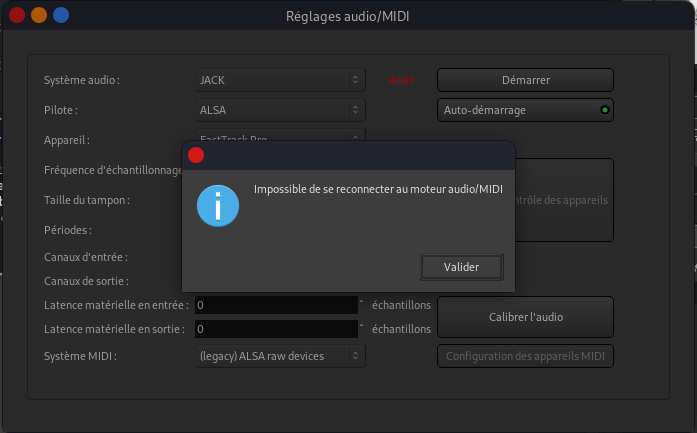The width and height of the screenshot is (697, 433).
Task: Click the orange minimize window button
Action: pyautogui.click(x=38, y=15)
